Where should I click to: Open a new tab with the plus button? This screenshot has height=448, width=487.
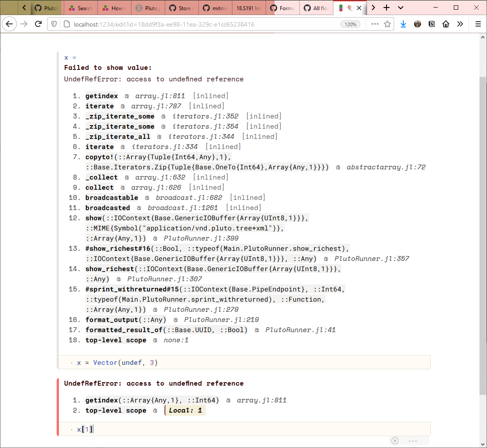tap(387, 8)
